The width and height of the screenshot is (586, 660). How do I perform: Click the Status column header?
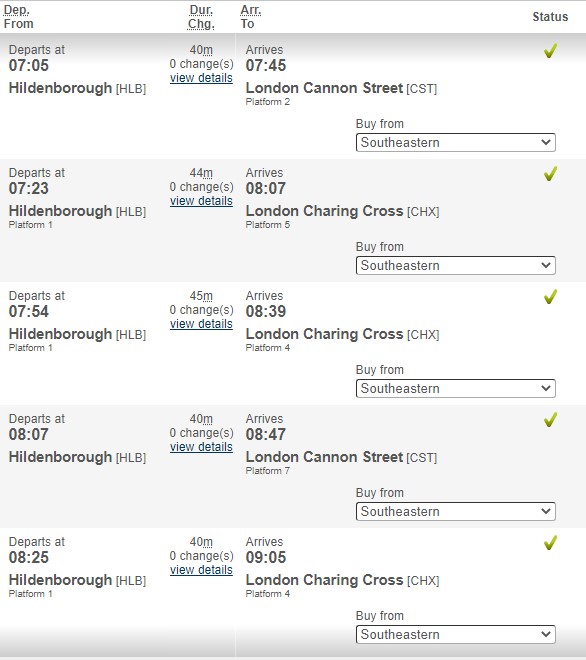pyautogui.click(x=550, y=17)
